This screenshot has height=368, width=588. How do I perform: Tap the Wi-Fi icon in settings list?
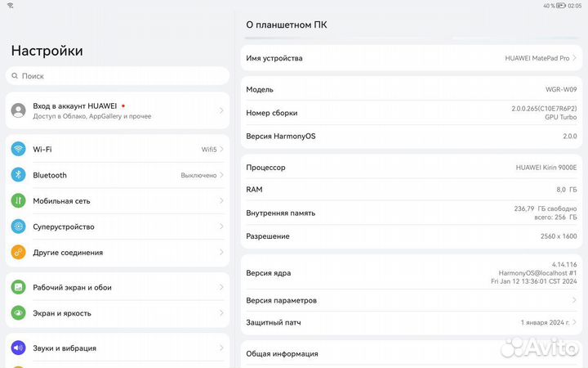(19, 150)
